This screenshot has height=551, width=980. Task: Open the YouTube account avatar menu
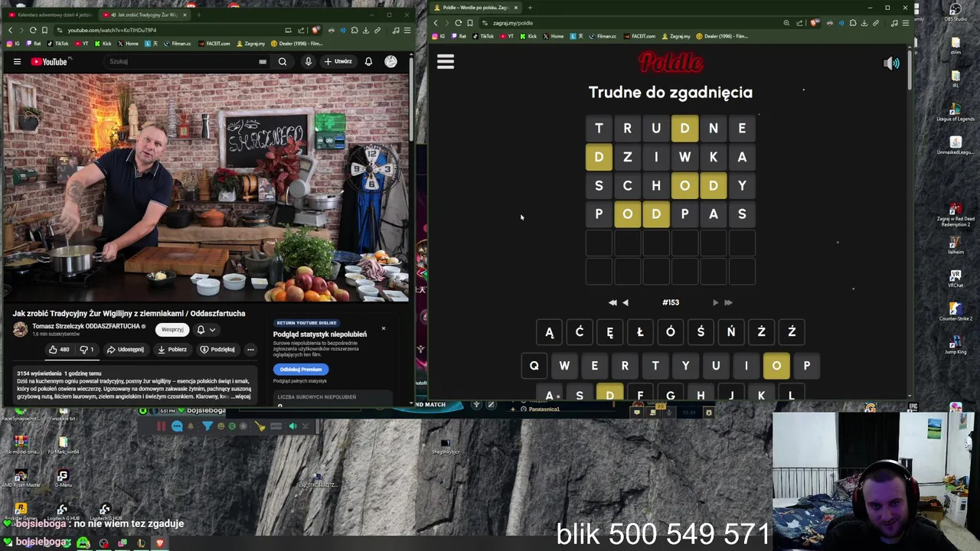(x=390, y=62)
